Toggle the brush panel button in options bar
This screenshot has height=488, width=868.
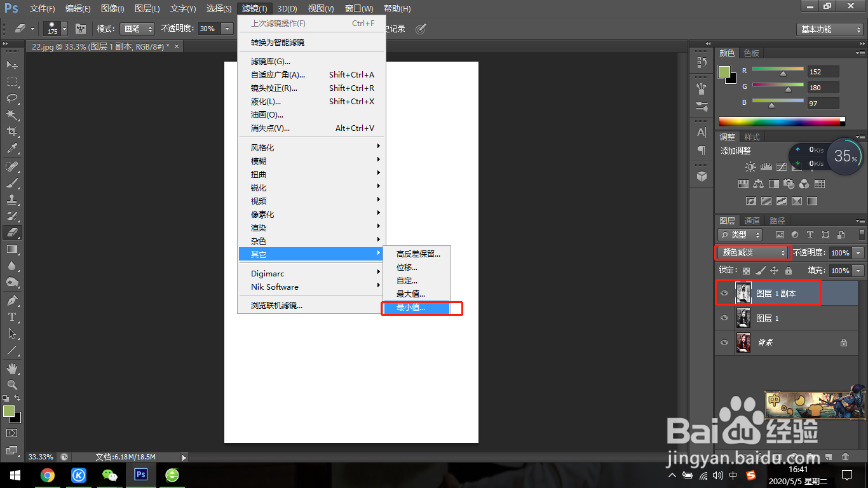[x=81, y=29]
